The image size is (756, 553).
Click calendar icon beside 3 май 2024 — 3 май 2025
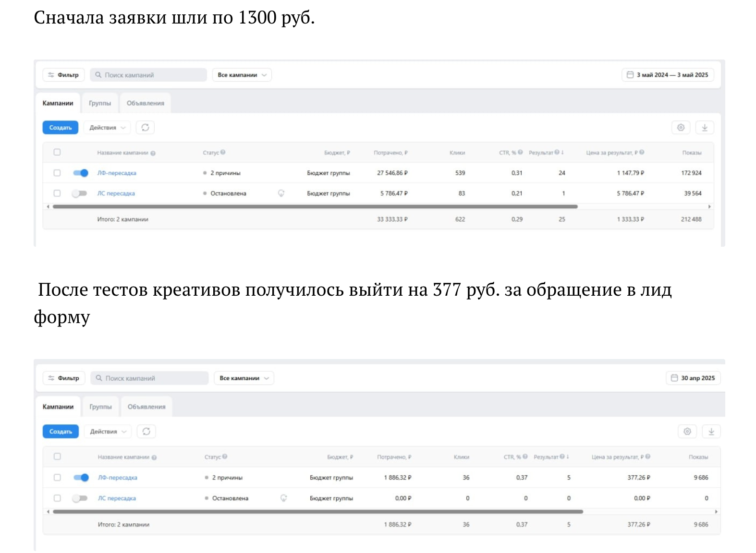(630, 75)
